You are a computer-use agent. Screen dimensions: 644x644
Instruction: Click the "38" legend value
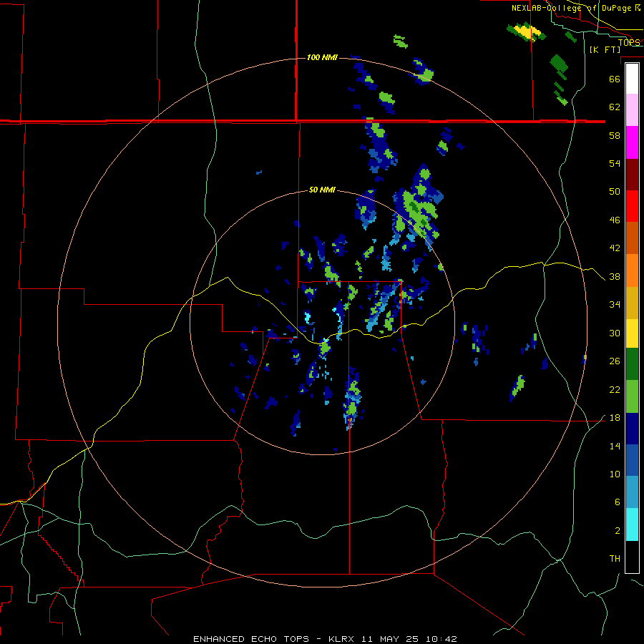[615, 277]
